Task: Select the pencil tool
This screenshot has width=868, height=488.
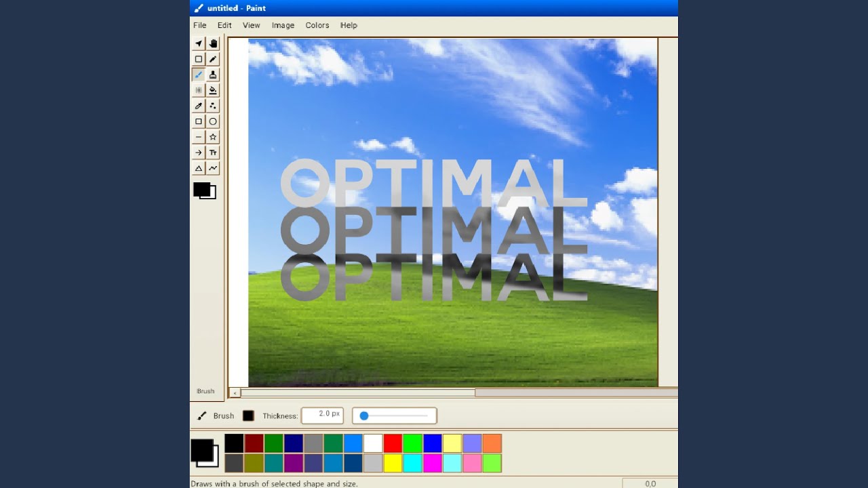Action: tap(213, 59)
